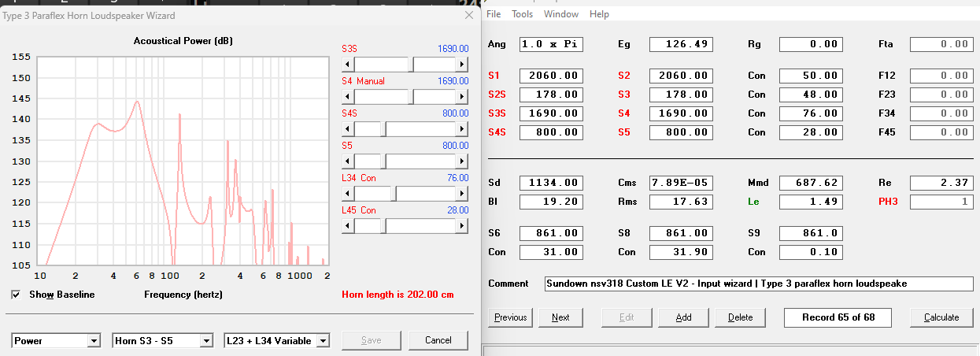Image resolution: width=980 pixels, height=356 pixels.
Task: Click the Comment text field
Action: pos(759,284)
